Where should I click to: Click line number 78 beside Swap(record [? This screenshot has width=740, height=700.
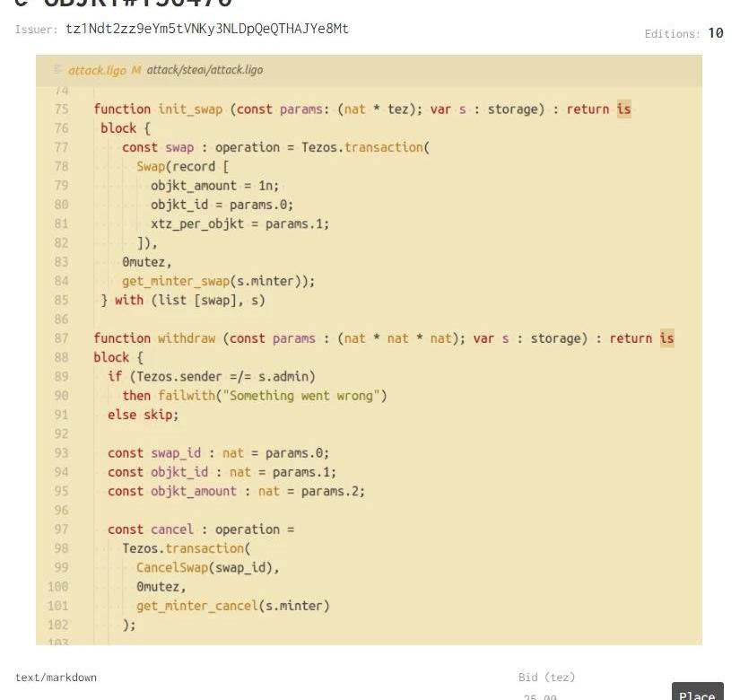coord(61,166)
